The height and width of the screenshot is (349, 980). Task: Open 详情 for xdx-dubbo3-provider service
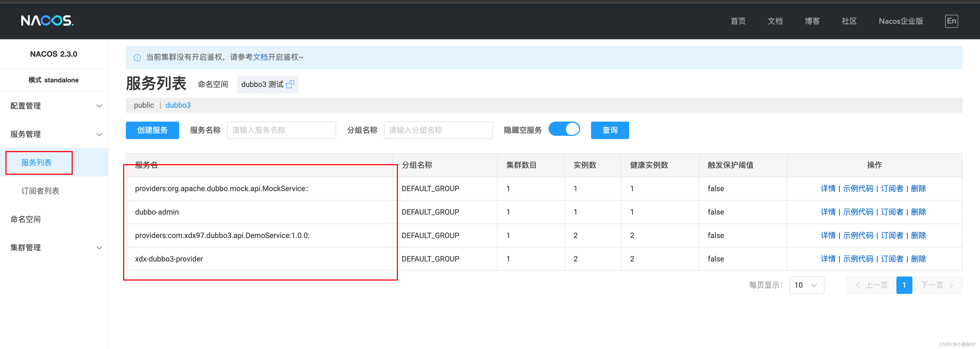tap(828, 259)
